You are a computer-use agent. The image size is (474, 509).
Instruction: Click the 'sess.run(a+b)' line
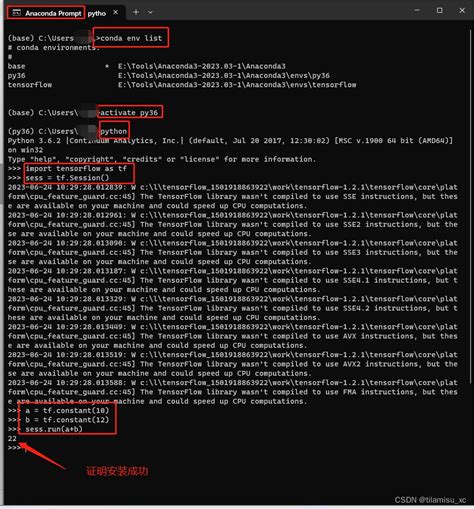(x=54, y=429)
